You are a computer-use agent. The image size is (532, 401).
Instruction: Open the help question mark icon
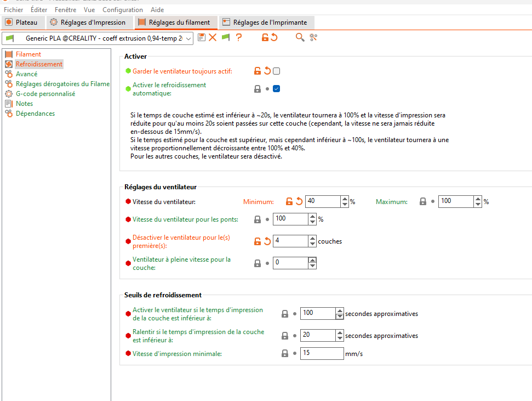pyautogui.click(x=239, y=37)
